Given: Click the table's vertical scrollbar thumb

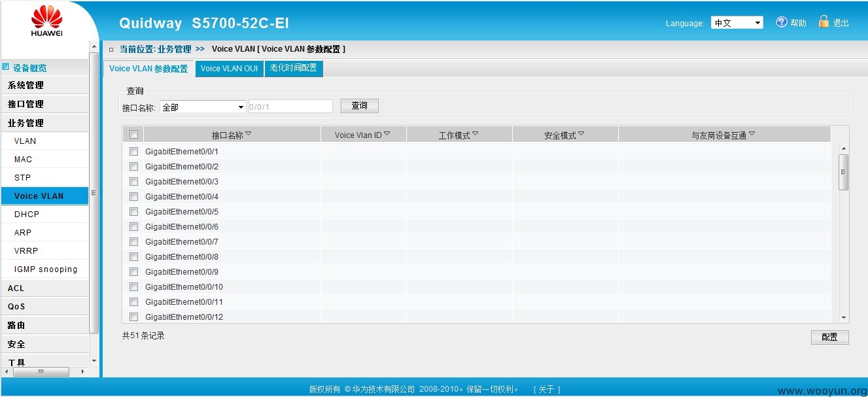Looking at the screenshot, I should click(843, 173).
